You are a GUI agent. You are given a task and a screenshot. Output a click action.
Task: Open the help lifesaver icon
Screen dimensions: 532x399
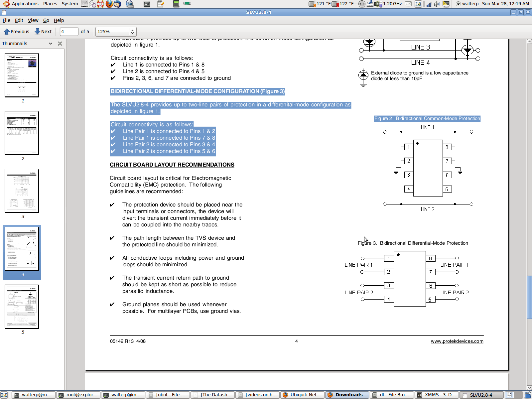point(100,4)
